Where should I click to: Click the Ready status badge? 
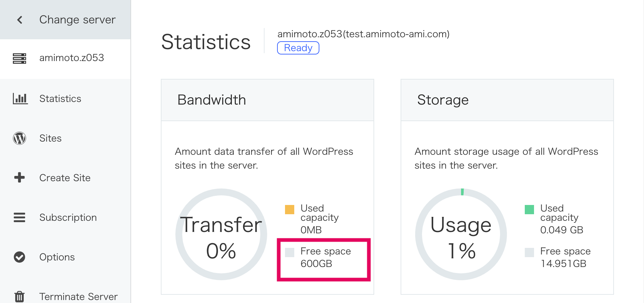click(298, 48)
